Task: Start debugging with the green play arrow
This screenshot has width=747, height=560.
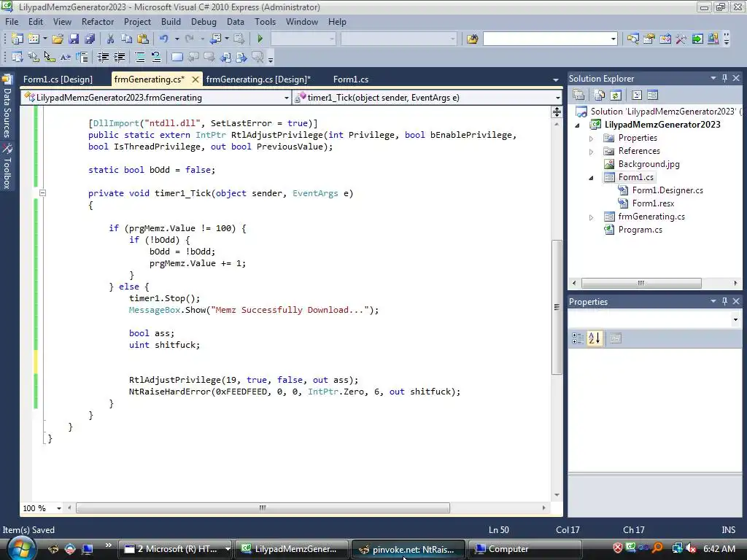Action: (260, 39)
